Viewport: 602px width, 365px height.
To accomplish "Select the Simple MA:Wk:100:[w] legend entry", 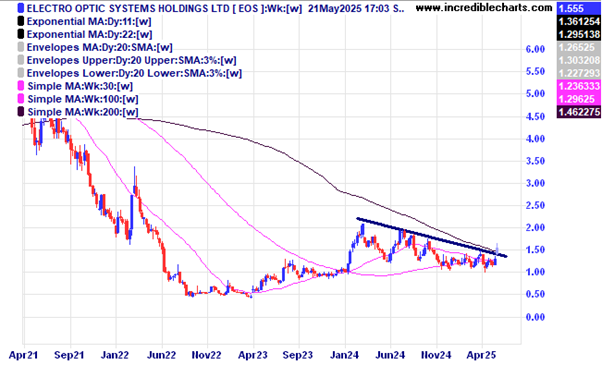I will (x=83, y=99).
